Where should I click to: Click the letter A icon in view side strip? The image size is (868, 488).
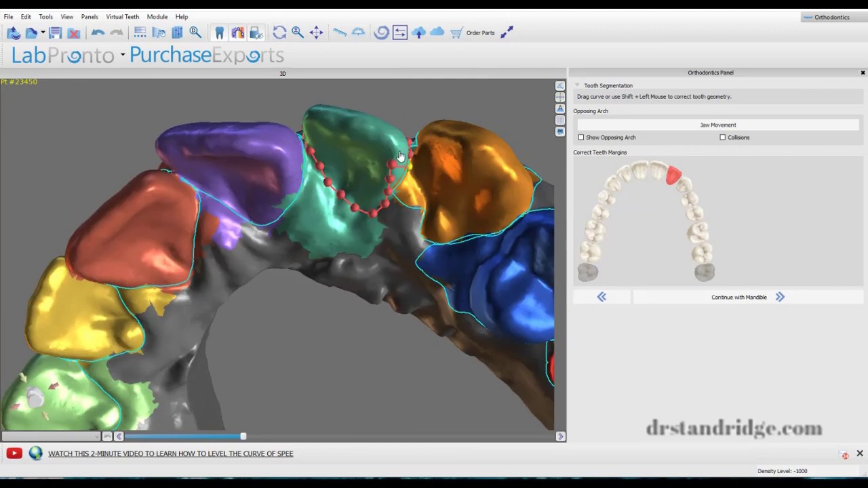pos(560,108)
